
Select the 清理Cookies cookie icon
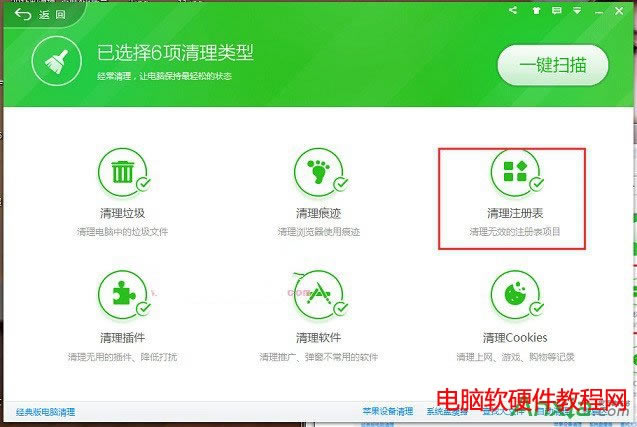[x=515, y=294]
